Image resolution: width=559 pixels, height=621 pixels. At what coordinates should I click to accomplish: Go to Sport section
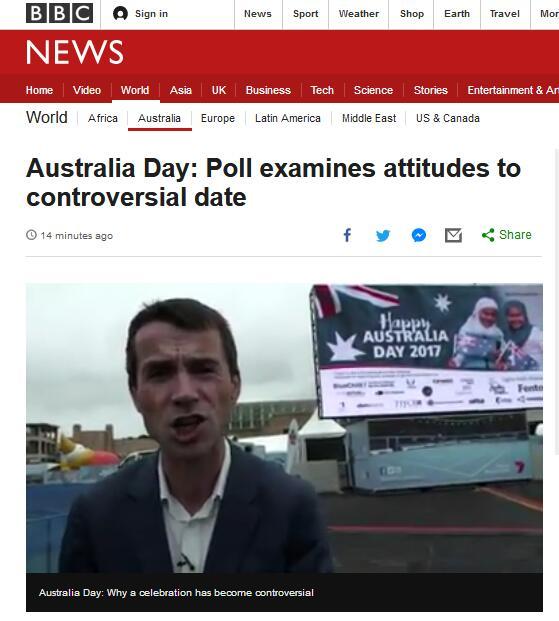tap(305, 14)
